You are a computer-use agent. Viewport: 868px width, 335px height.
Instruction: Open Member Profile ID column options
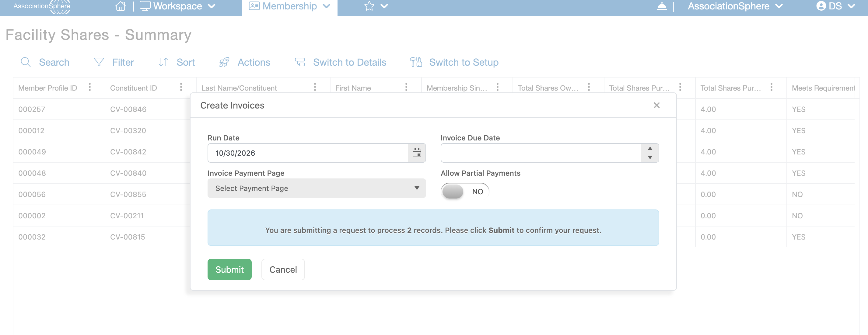[x=89, y=87]
